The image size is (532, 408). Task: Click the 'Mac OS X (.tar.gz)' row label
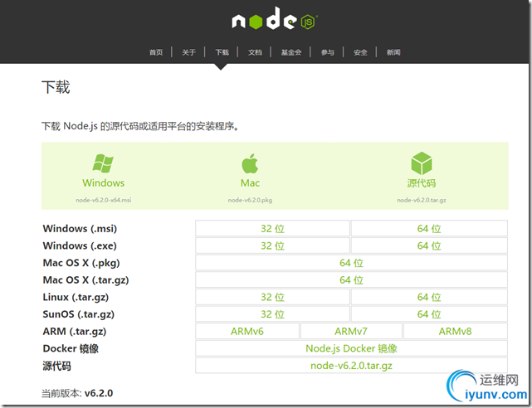(85, 280)
